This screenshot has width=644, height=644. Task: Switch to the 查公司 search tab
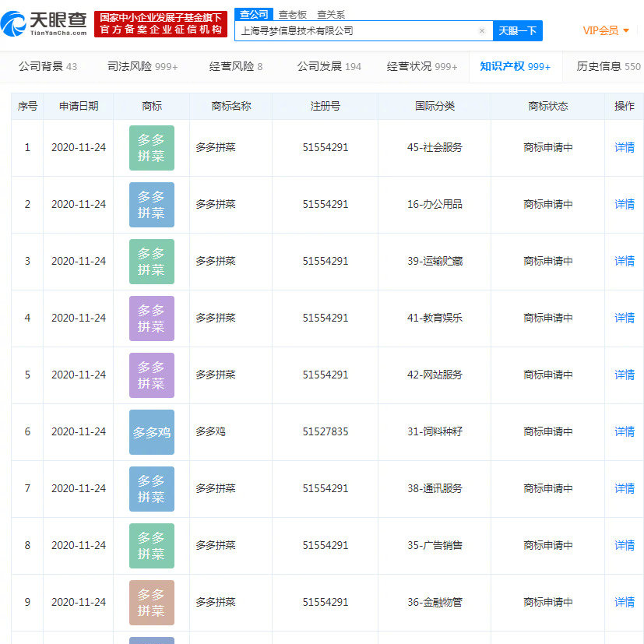[254, 14]
